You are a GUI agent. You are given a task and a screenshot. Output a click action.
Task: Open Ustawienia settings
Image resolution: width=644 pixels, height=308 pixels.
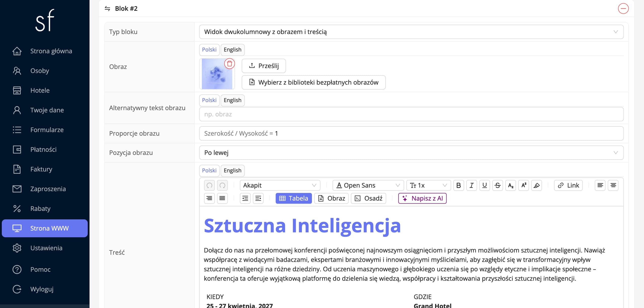click(x=45, y=248)
